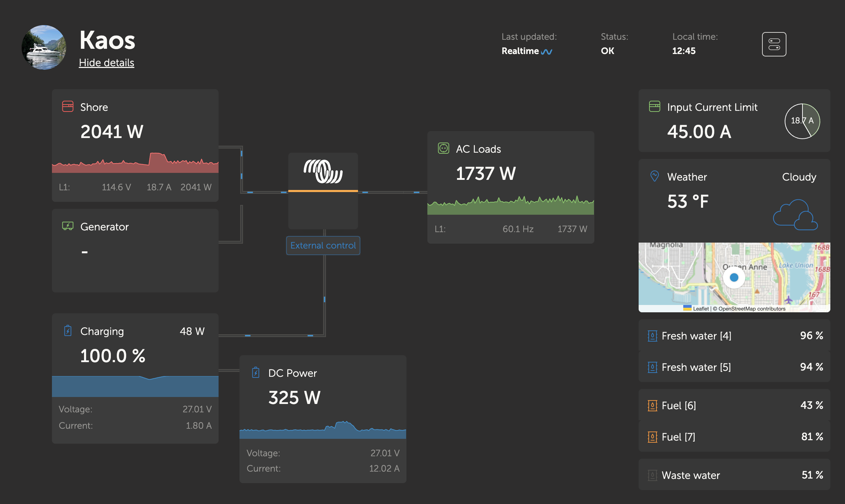Toggle the External control button

(x=323, y=245)
